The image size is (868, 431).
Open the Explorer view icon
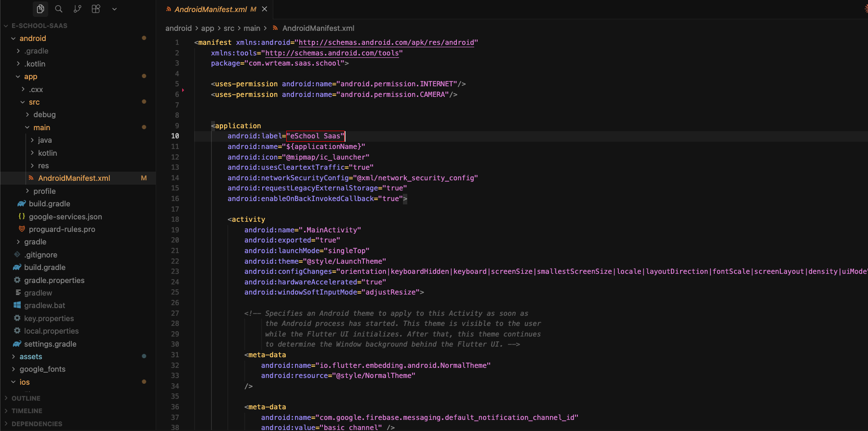(40, 9)
